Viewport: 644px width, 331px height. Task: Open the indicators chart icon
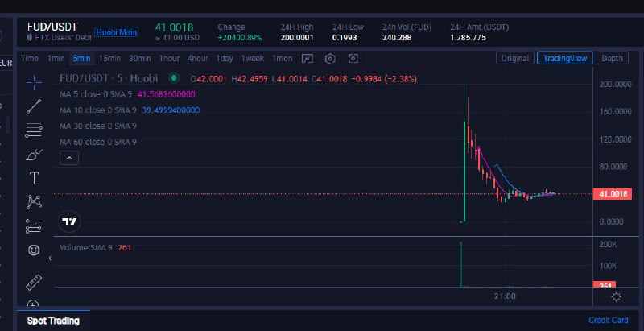(x=308, y=58)
